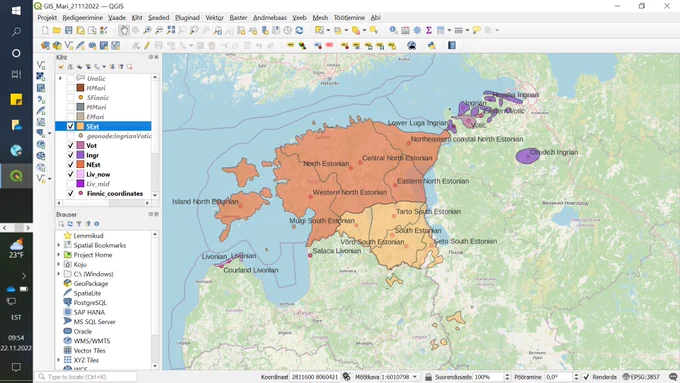Open the Vektor menu
680x383 pixels.
point(214,18)
